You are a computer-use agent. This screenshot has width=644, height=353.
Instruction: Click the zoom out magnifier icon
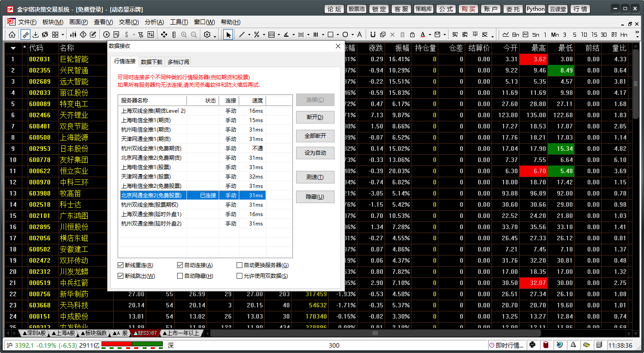pos(194,34)
